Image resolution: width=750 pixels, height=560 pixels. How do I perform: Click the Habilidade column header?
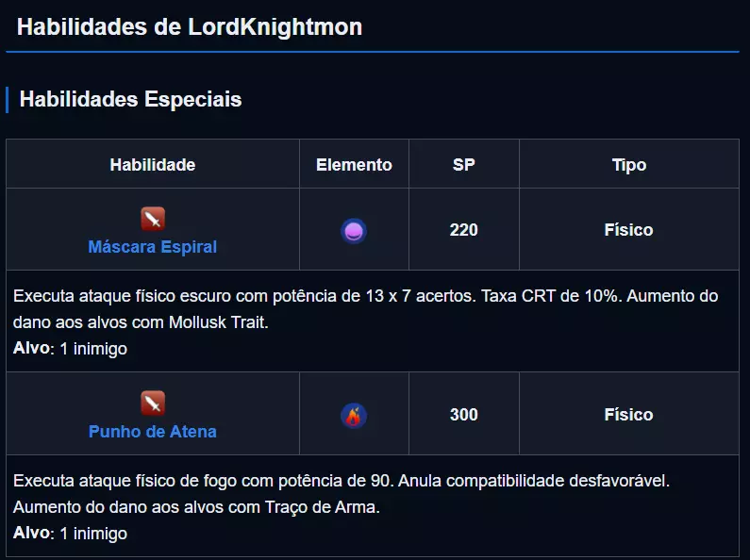[x=153, y=165]
